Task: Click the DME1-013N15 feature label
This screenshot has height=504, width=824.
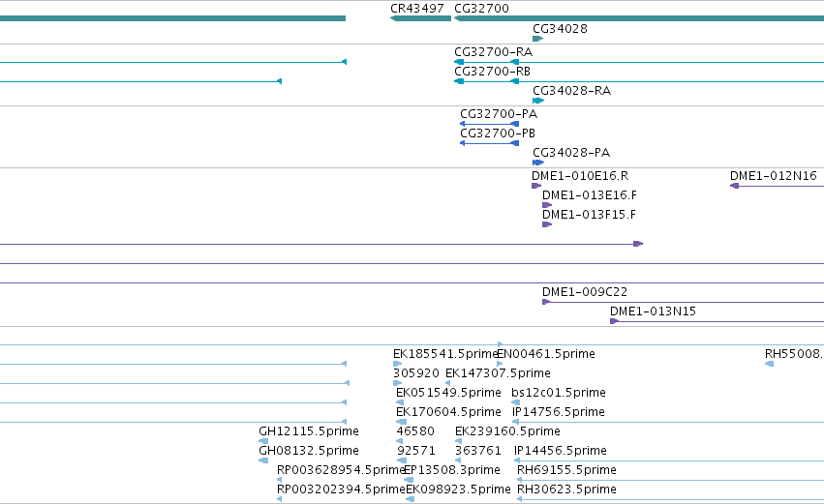Action: coord(653,311)
